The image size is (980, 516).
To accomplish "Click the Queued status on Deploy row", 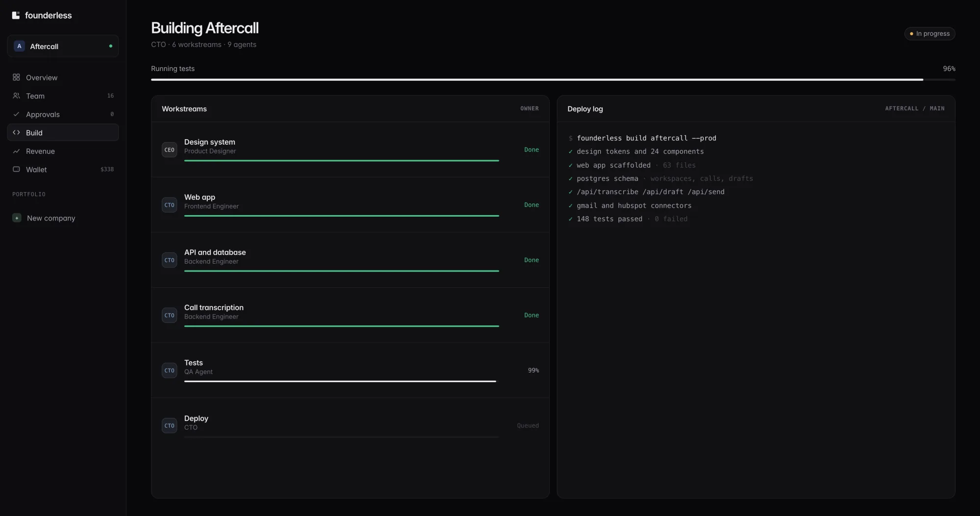I will pyautogui.click(x=528, y=425).
